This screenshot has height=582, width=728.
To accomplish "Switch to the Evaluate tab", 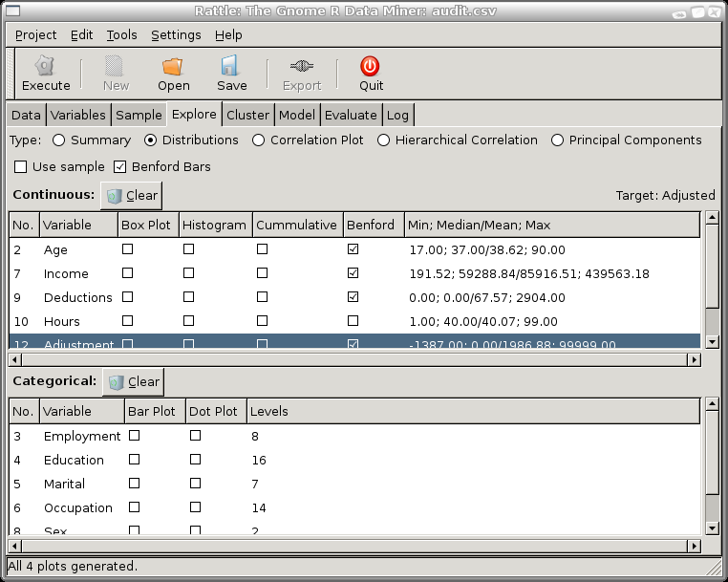I will pos(351,116).
